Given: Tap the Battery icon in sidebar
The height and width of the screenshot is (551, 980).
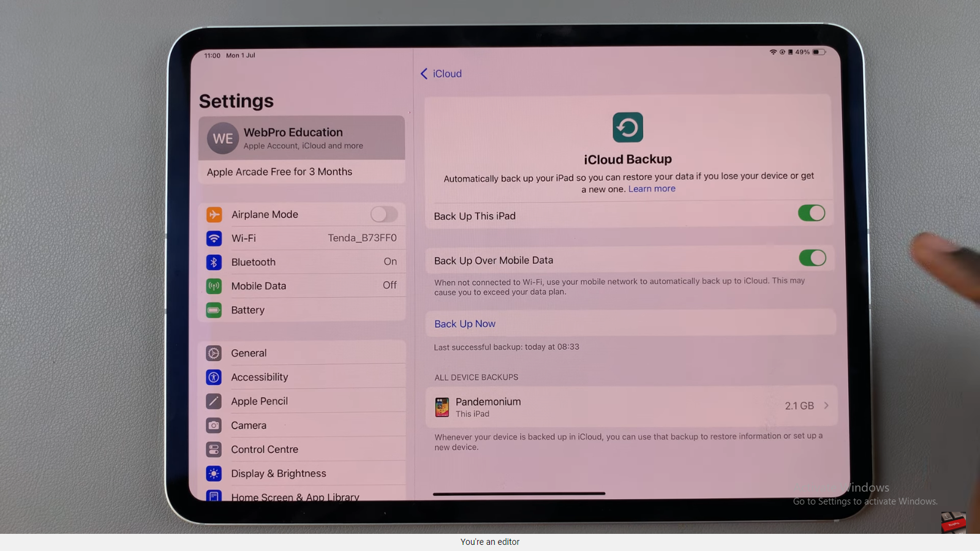Looking at the screenshot, I should click(x=214, y=310).
